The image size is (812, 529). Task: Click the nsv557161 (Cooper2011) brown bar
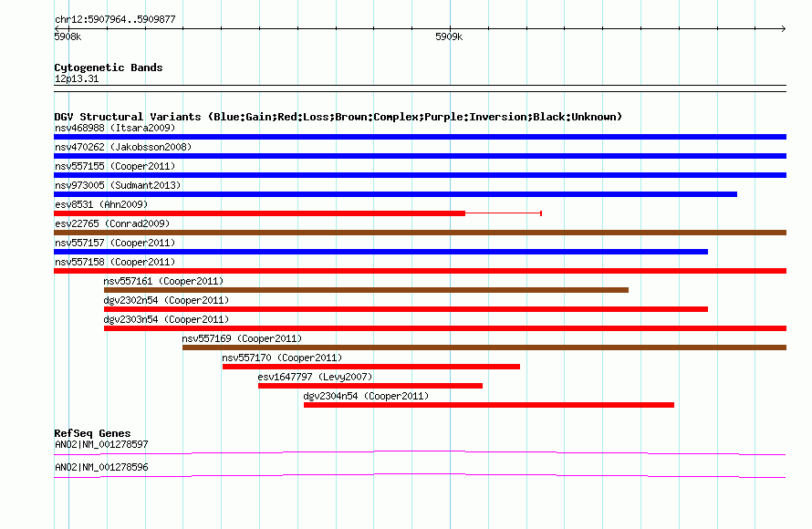coord(366,290)
